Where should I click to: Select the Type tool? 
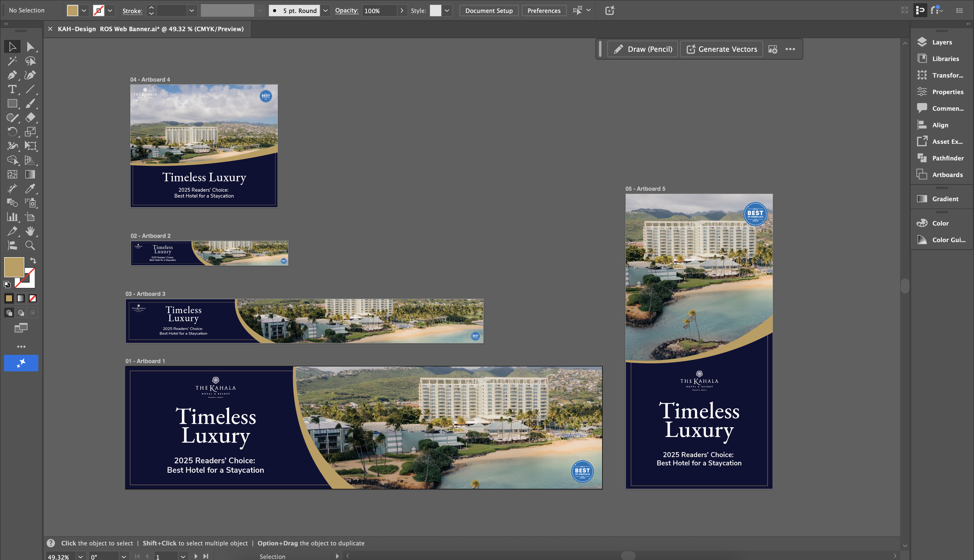click(12, 89)
